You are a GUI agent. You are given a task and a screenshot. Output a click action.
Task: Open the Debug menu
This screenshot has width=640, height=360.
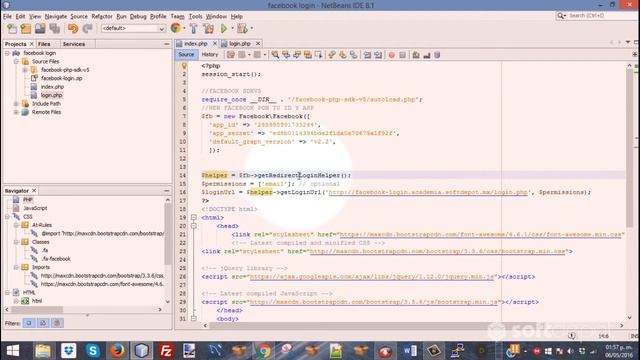(x=138, y=16)
